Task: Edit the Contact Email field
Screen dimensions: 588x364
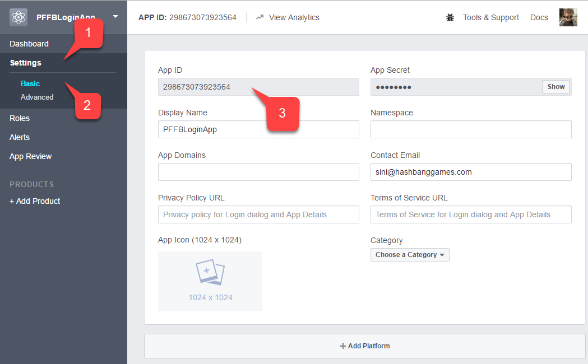Action: coord(471,172)
